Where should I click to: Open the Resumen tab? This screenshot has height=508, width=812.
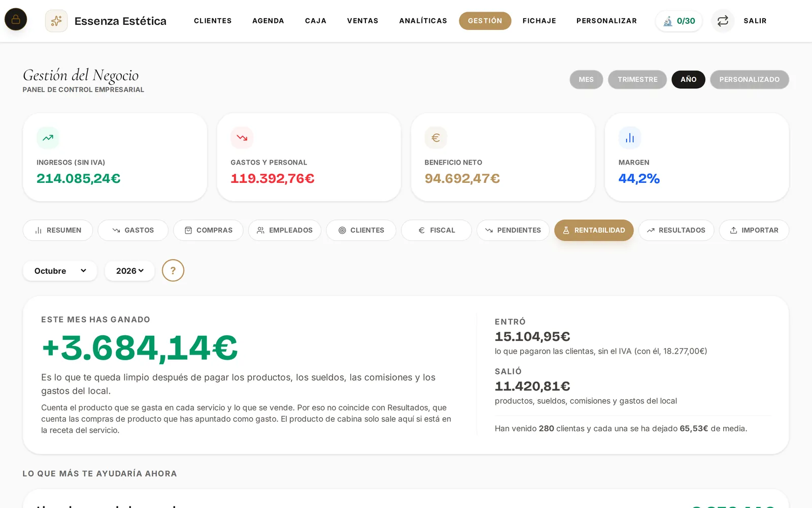pos(58,230)
